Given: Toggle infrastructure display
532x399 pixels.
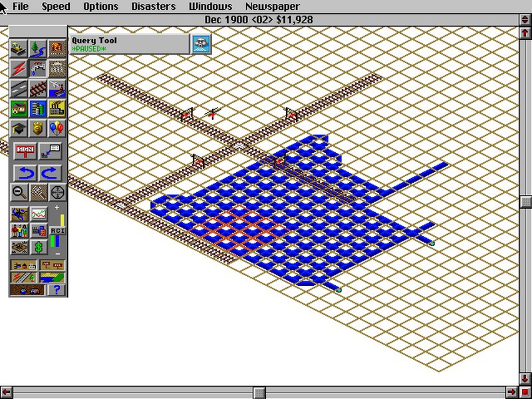Looking at the screenshot, I should click(x=23, y=277).
